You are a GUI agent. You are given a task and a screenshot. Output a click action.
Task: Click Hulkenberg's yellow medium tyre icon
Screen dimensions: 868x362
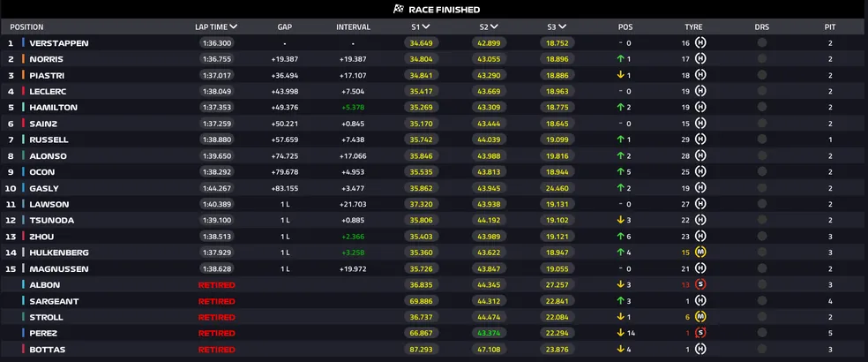(700, 252)
